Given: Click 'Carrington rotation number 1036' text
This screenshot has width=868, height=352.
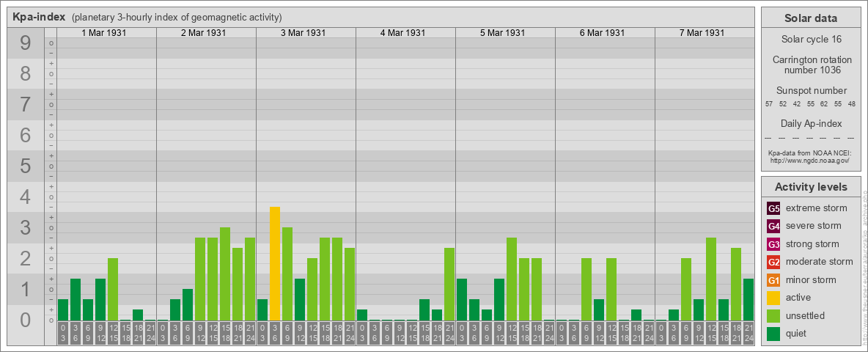Looking at the screenshot, I should pyautogui.click(x=812, y=65).
